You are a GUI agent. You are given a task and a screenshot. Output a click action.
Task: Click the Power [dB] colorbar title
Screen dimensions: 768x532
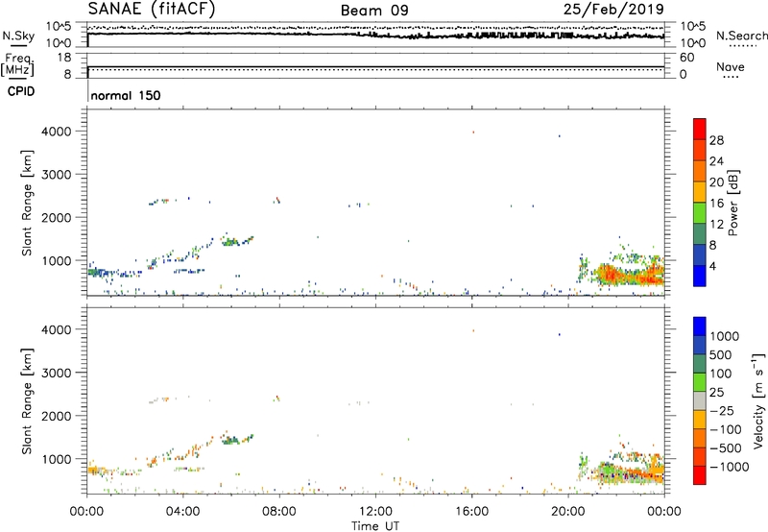click(x=732, y=203)
